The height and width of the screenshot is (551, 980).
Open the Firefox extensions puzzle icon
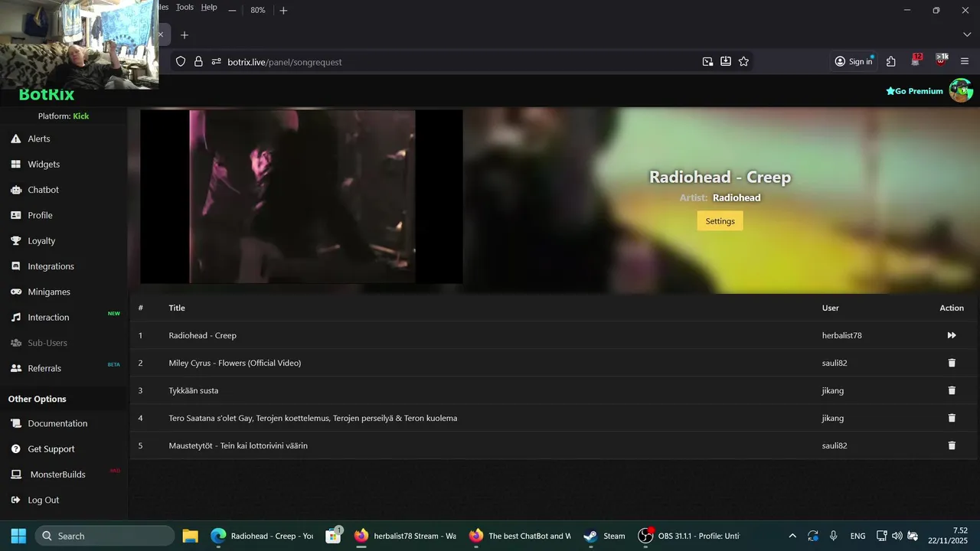pyautogui.click(x=891, y=61)
